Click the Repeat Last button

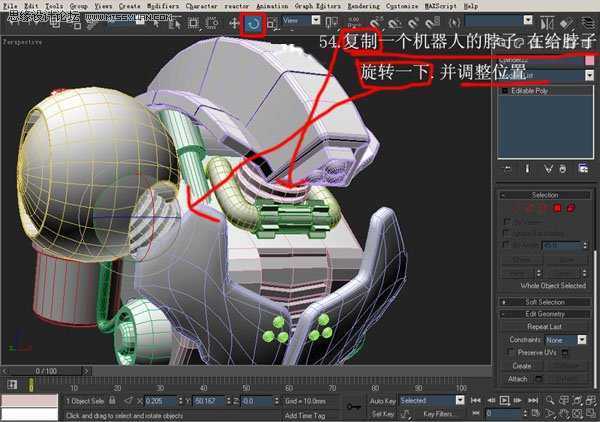pyautogui.click(x=544, y=327)
